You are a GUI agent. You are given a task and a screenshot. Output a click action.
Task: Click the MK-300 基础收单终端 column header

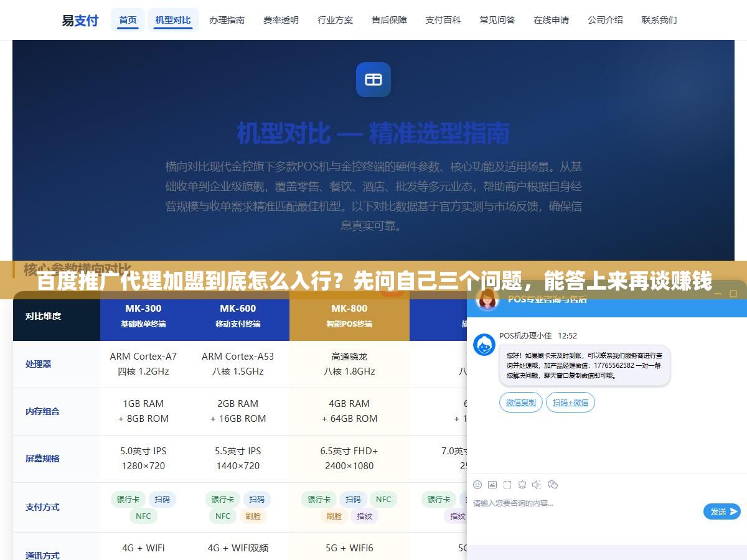(x=143, y=316)
